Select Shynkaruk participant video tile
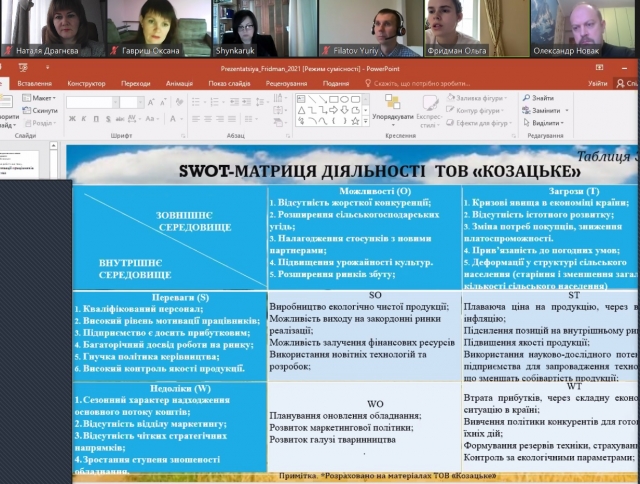This screenshot has width=640, height=484. [x=265, y=28]
